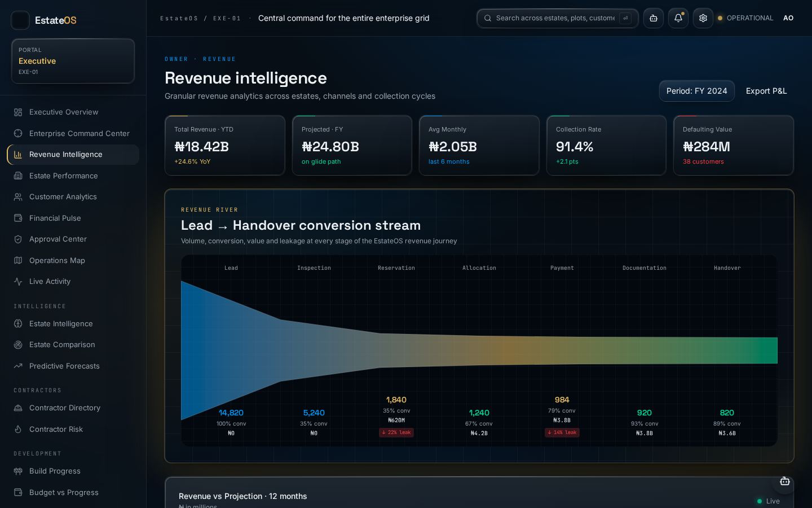This screenshot has height=508, width=812.
Task: Go to Revenue Intelligence page
Action: [73, 155]
